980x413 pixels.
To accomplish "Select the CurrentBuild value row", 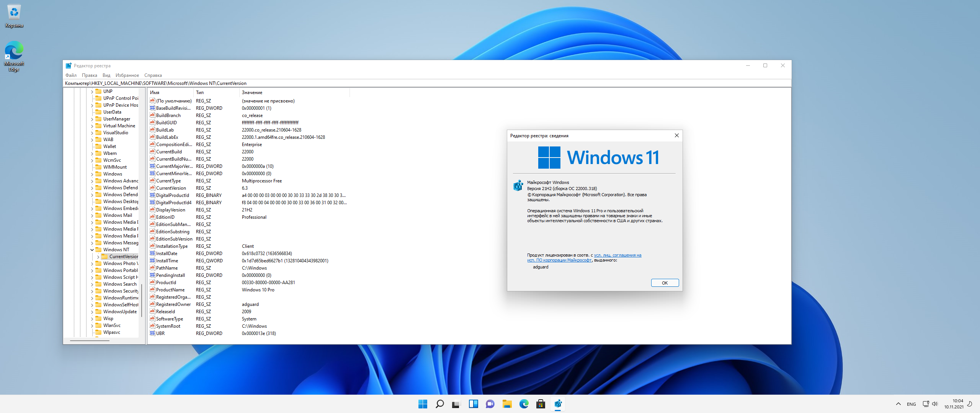I will (248, 152).
